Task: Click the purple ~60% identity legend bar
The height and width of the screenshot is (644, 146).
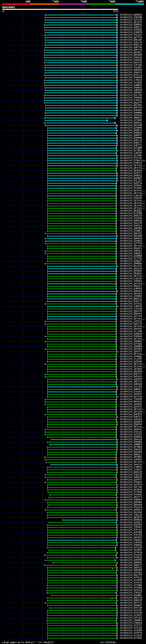Action: click(x=73, y=4)
